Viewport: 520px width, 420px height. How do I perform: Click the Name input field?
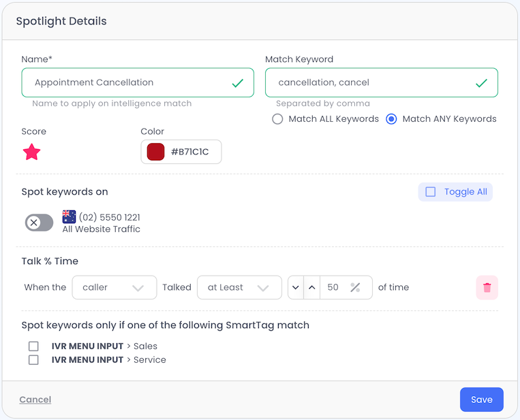pos(138,82)
